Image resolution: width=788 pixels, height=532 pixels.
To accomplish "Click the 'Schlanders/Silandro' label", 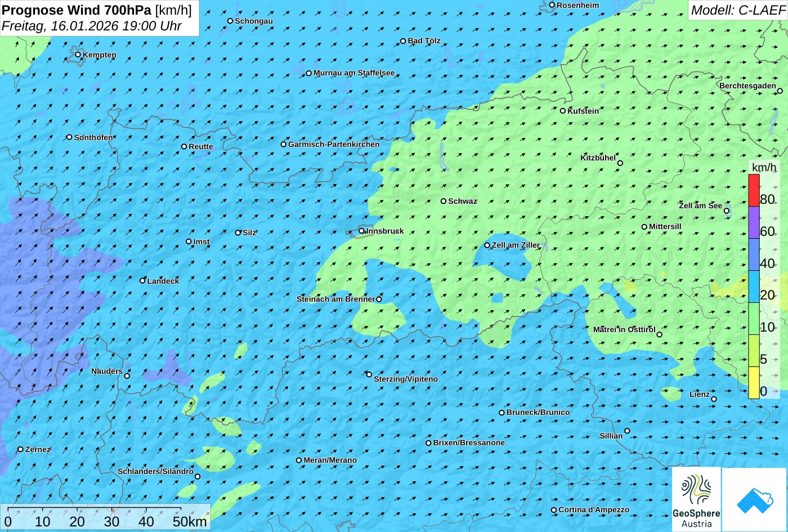I will (155, 471).
